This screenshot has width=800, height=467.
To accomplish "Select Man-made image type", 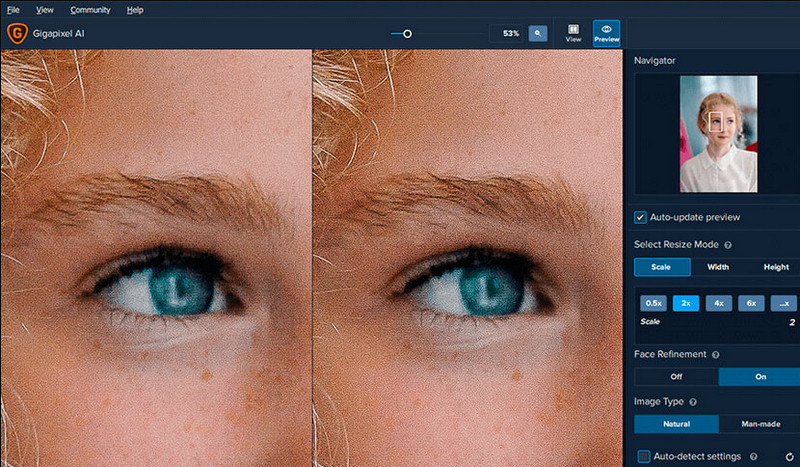I will click(760, 424).
